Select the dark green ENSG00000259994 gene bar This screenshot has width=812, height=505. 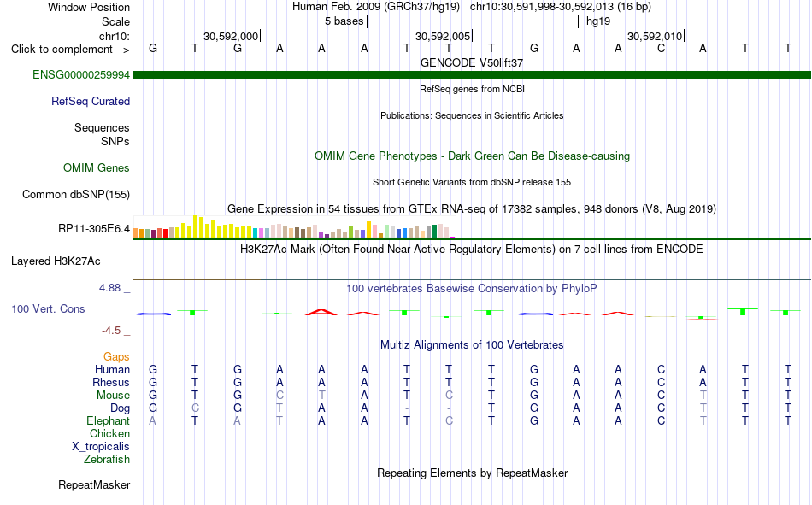tap(472, 74)
